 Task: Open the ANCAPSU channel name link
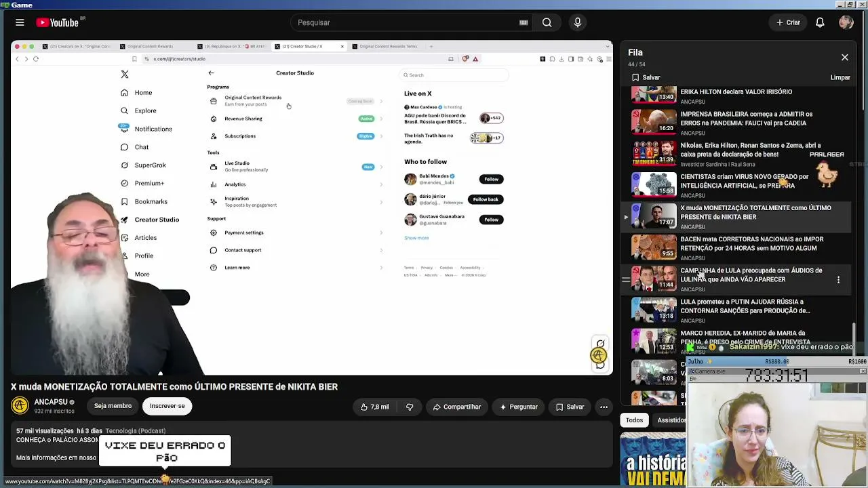[51, 402]
